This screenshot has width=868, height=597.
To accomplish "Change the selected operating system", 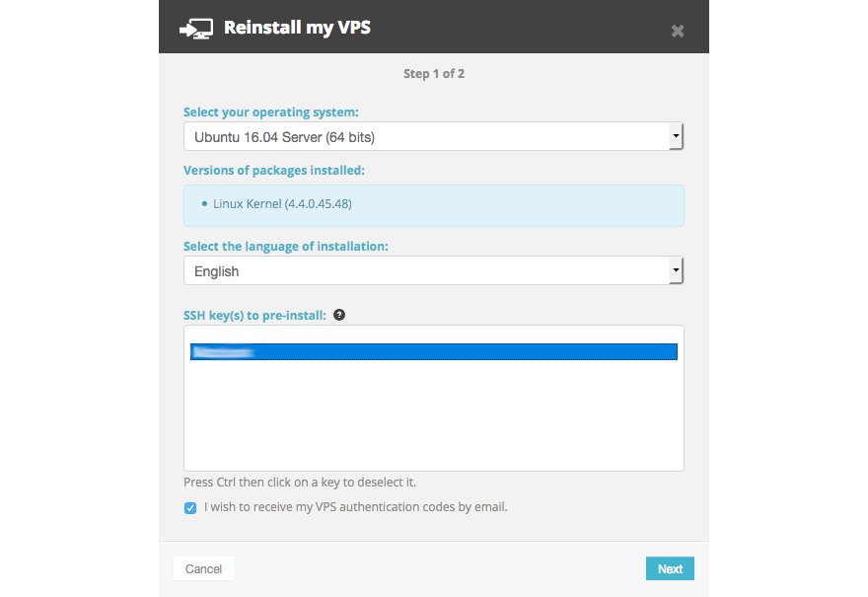I will click(434, 136).
